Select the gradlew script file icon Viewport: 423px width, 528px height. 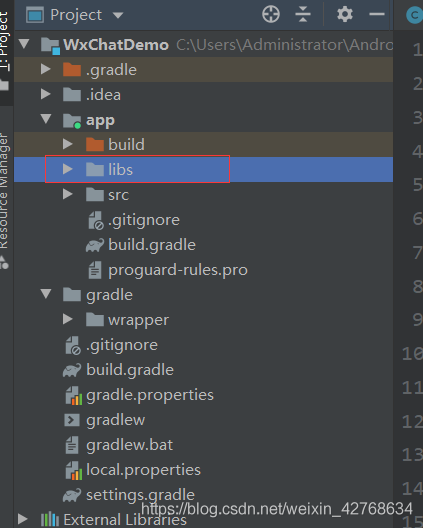pos(72,420)
